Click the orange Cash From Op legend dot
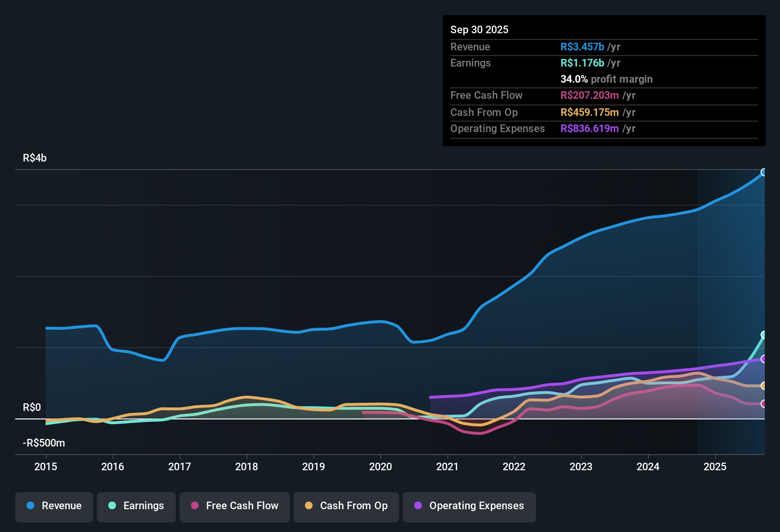Viewport: 780px width, 532px height. click(309, 506)
